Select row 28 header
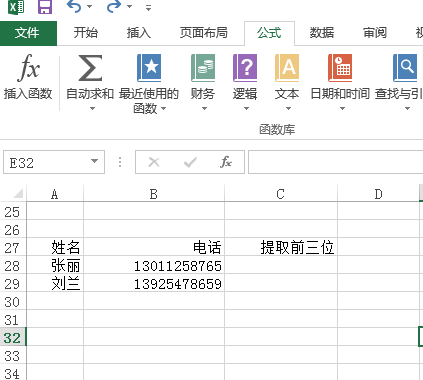 pos(13,266)
